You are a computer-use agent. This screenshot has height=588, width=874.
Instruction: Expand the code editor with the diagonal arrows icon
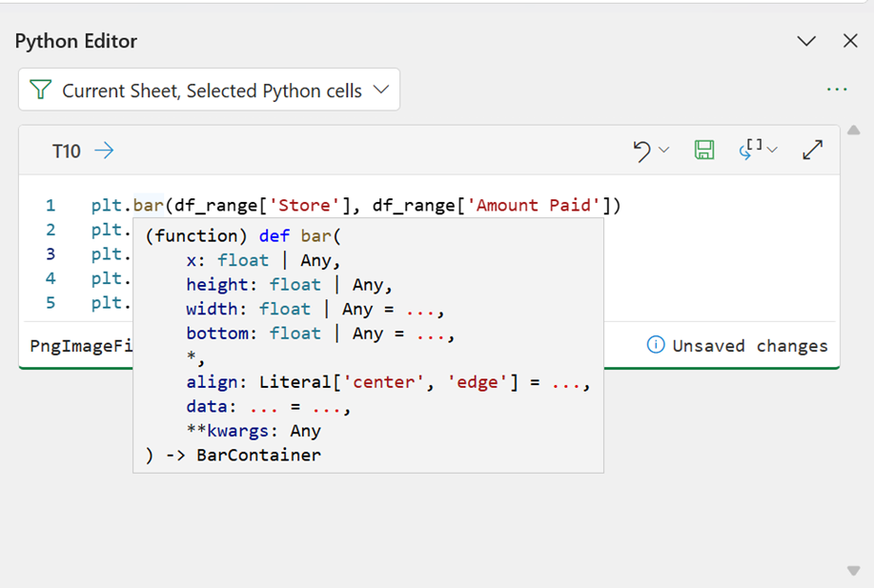coord(812,150)
